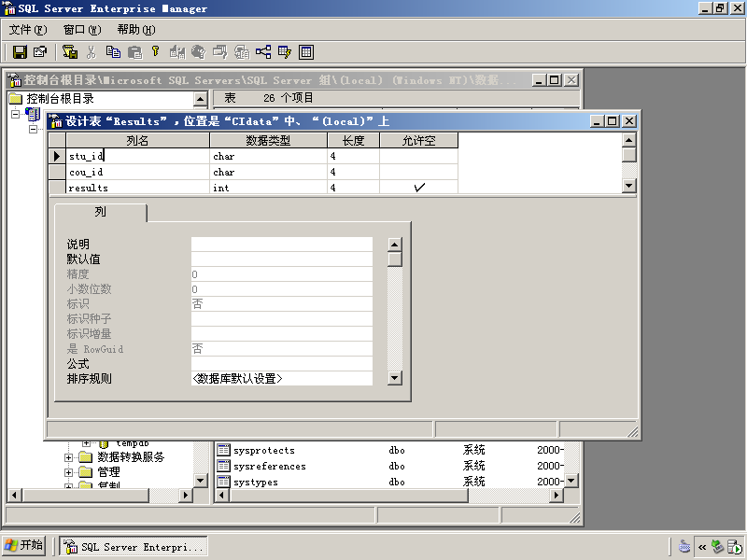Viewport: 747px width, 560px height.
Task: Open table and index properties icon
Action: [40, 52]
